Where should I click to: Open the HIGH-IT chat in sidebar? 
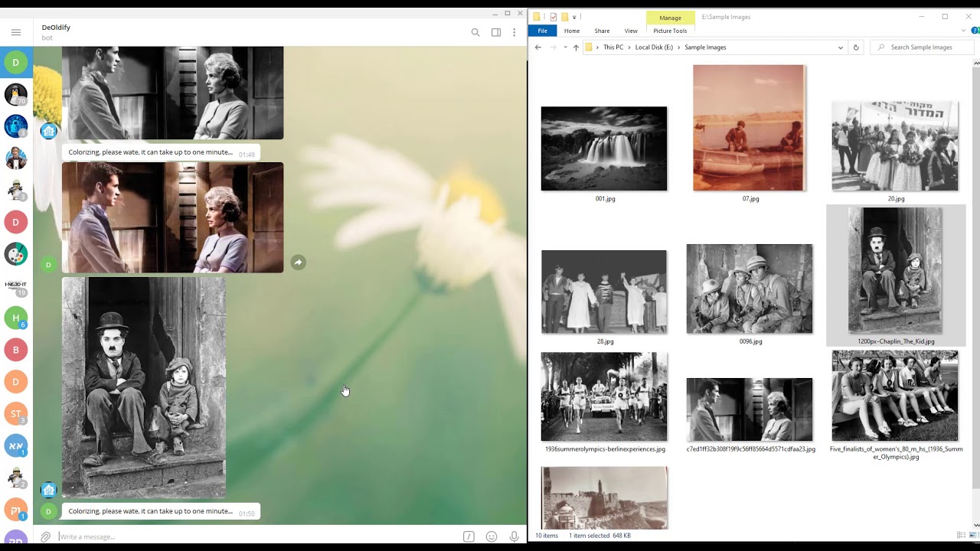16,285
